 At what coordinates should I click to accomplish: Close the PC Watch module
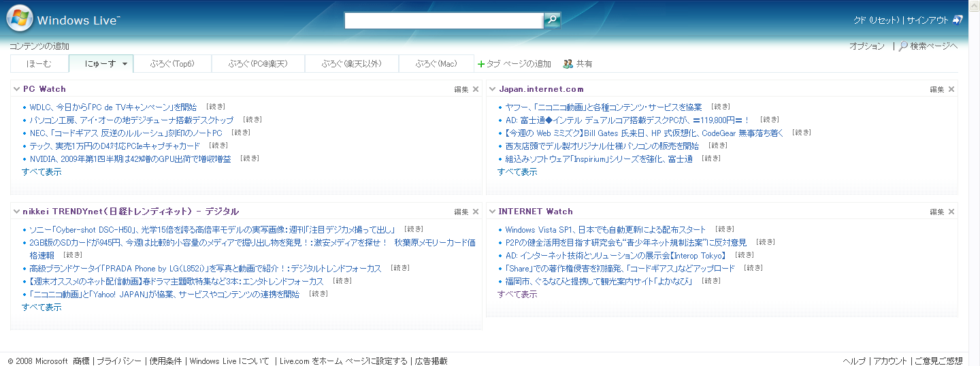pyautogui.click(x=476, y=89)
